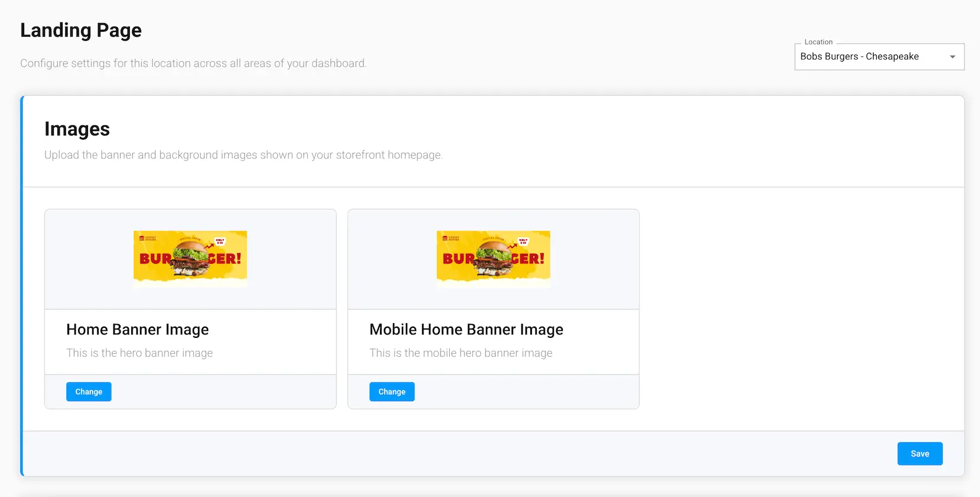Open the Location dropdown
The height and width of the screenshot is (497, 980).
point(879,57)
